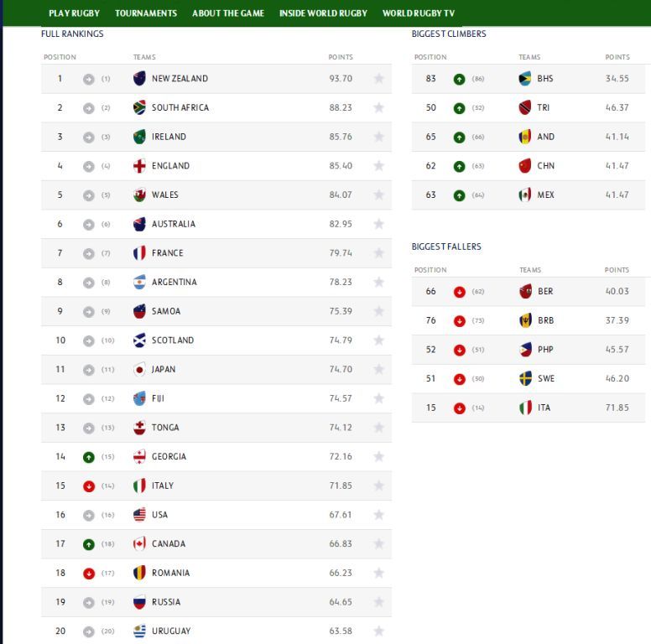The width and height of the screenshot is (651, 644).
Task: Toggle favourite star for Wales
Action: (x=378, y=195)
